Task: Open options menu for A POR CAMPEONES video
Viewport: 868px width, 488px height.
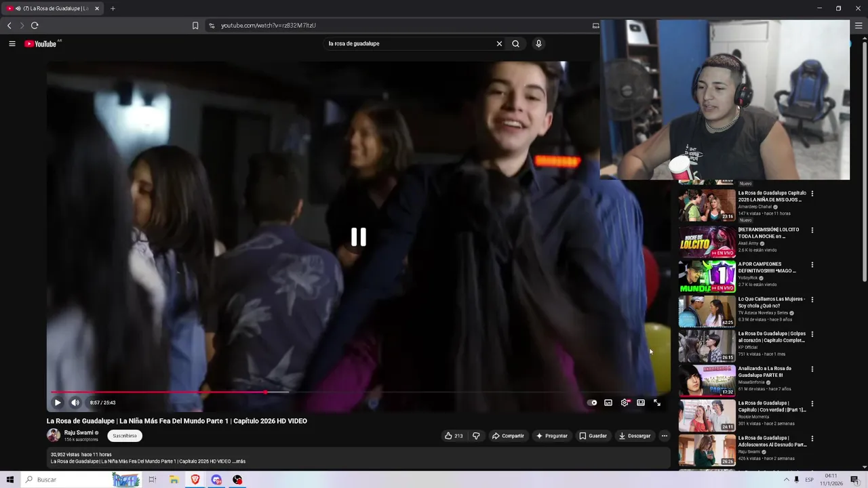Action: pos(812,265)
